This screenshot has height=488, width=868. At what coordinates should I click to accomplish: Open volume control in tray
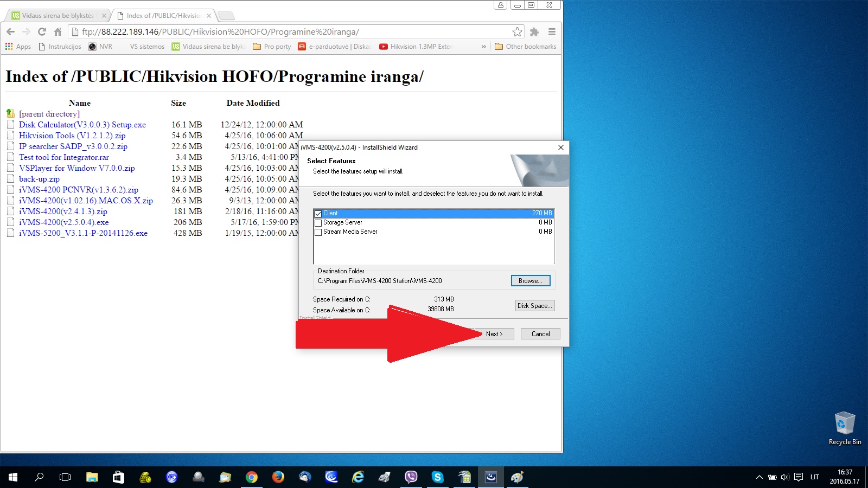tap(785, 477)
